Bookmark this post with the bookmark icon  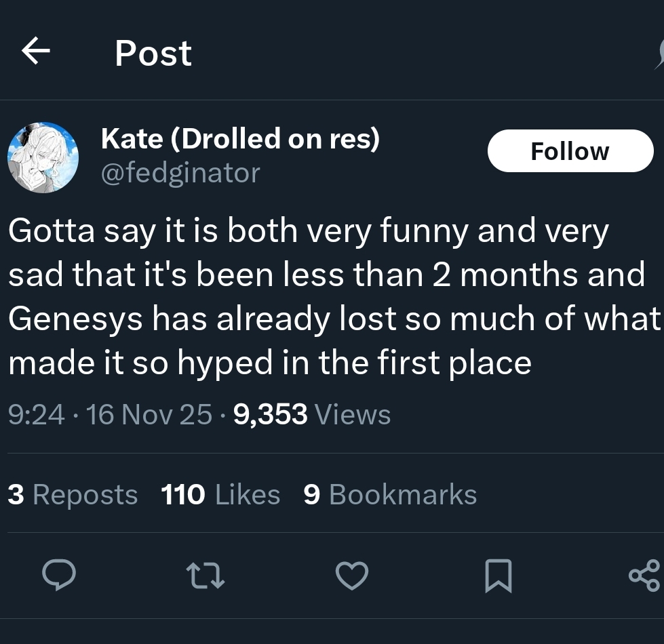pyautogui.click(x=499, y=576)
